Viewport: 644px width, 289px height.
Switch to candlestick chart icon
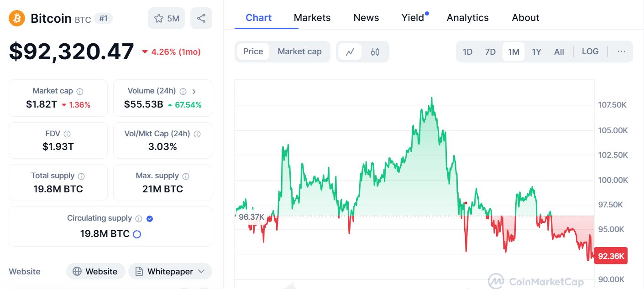coord(375,52)
